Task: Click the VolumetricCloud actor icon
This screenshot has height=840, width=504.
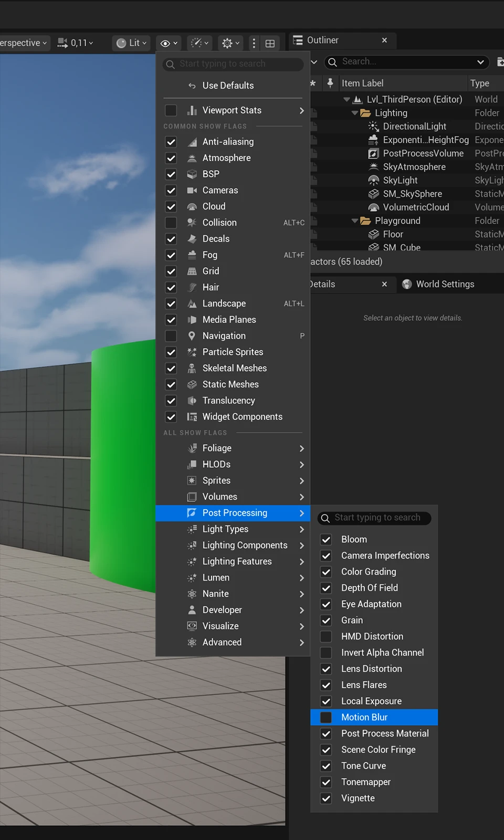Action: (373, 207)
